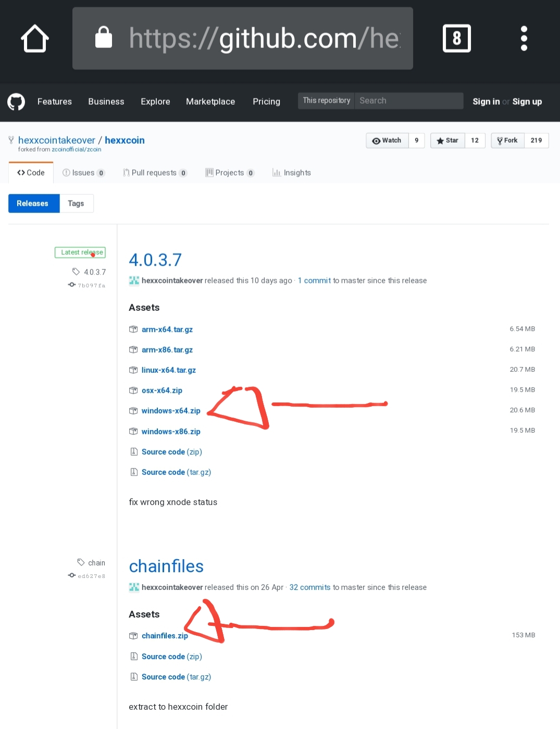Tap the lock icon in address bar
560x729 pixels.
[x=104, y=37]
